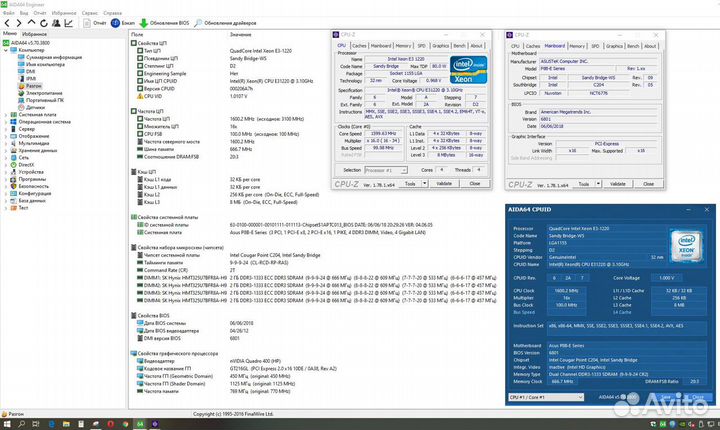The height and width of the screenshot is (430, 720).
Task: Refresh the AIDA64 page
Action: tap(44, 23)
